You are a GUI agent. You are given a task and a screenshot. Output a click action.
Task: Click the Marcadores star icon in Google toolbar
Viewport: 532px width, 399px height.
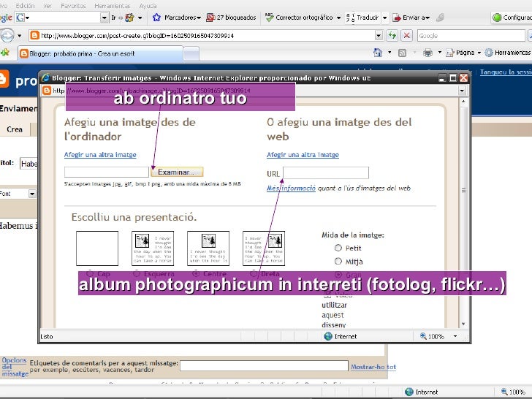coord(156,18)
